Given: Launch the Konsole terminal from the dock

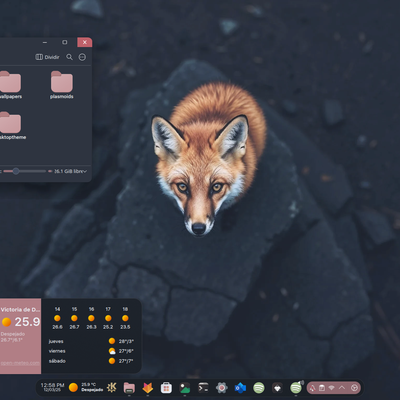Looking at the screenshot, I should point(203,388).
